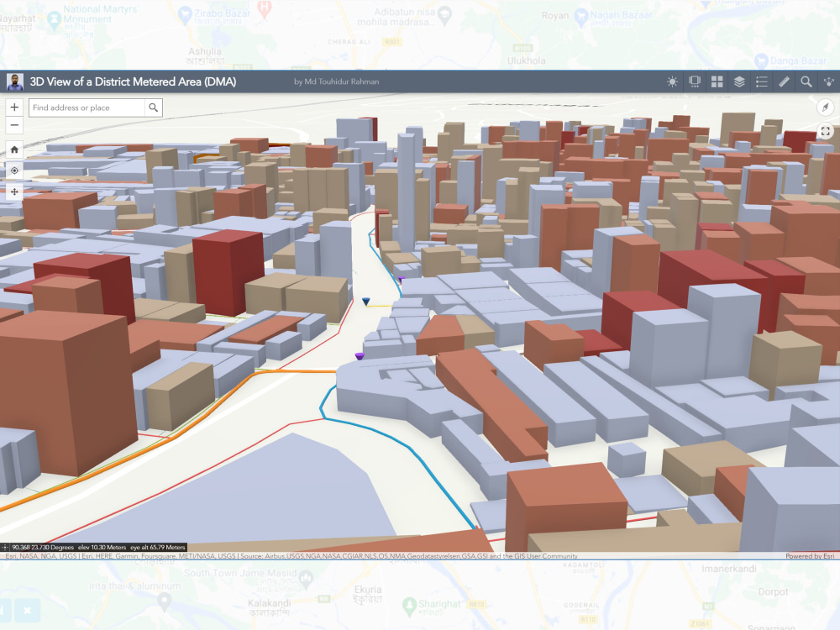Click the Powered by Esri link
The image size is (840, 630).
click(x=809, y=555)
